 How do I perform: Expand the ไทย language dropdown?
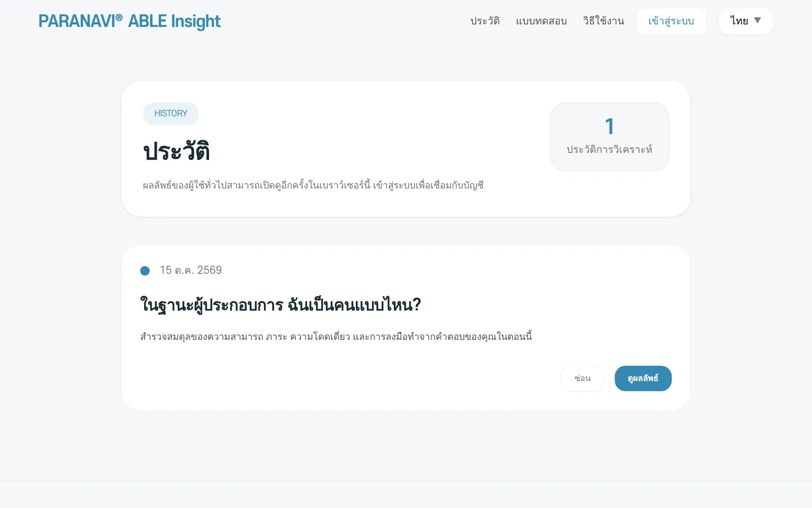coord(746,21)
